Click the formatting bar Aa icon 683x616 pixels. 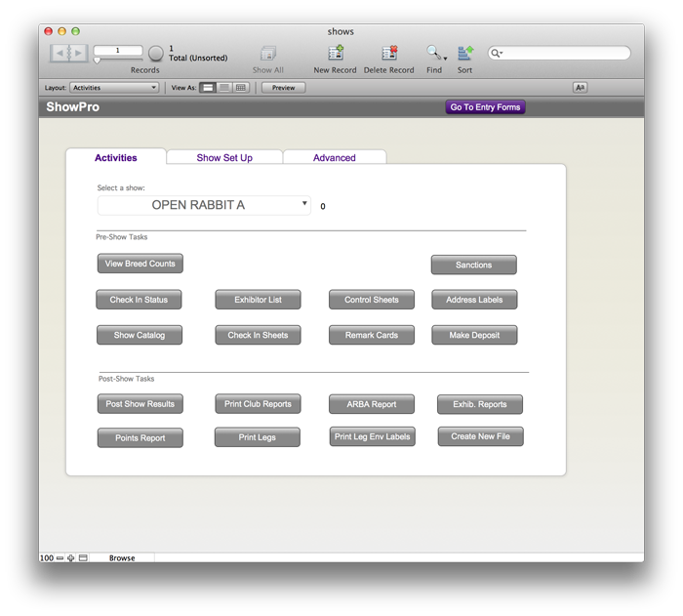click(580, 88)
